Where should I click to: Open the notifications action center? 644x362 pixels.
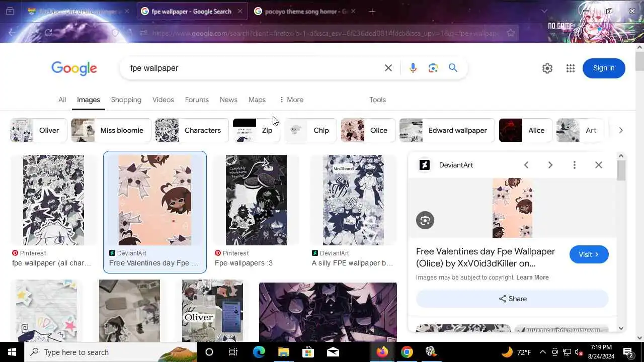tap(628, 352)
